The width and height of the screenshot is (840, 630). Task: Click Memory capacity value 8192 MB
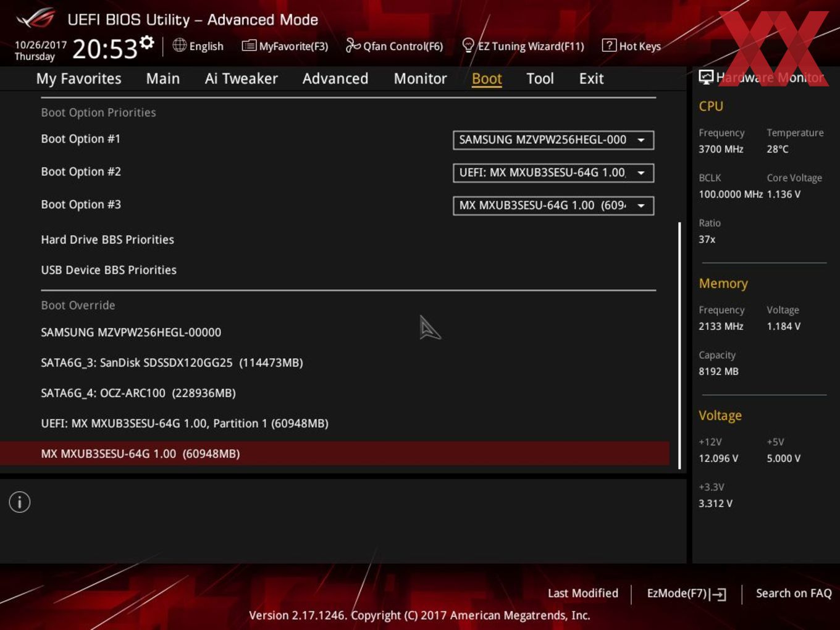(718, 371)
